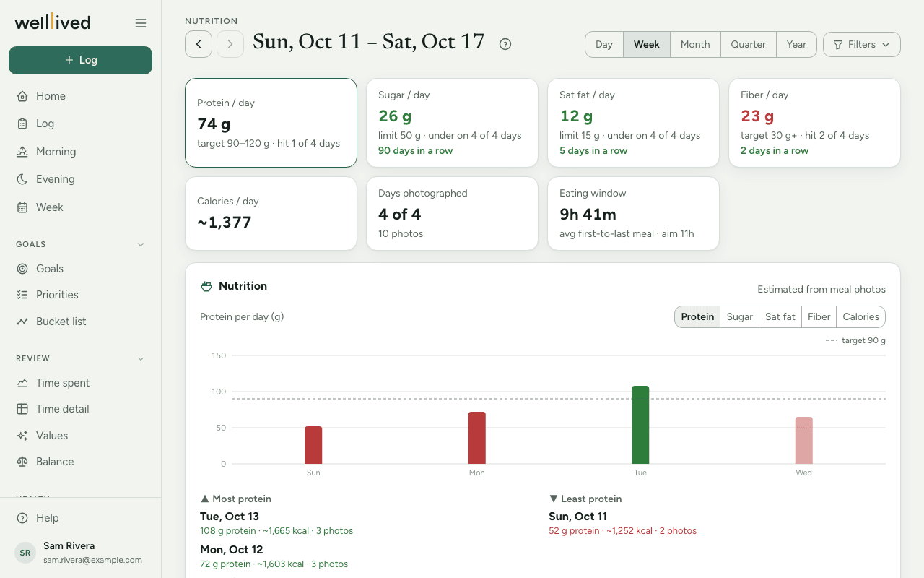This screenshot has height=578, width=924.
Task: Click the green Tue protein bar
Action: pos(640,425)
